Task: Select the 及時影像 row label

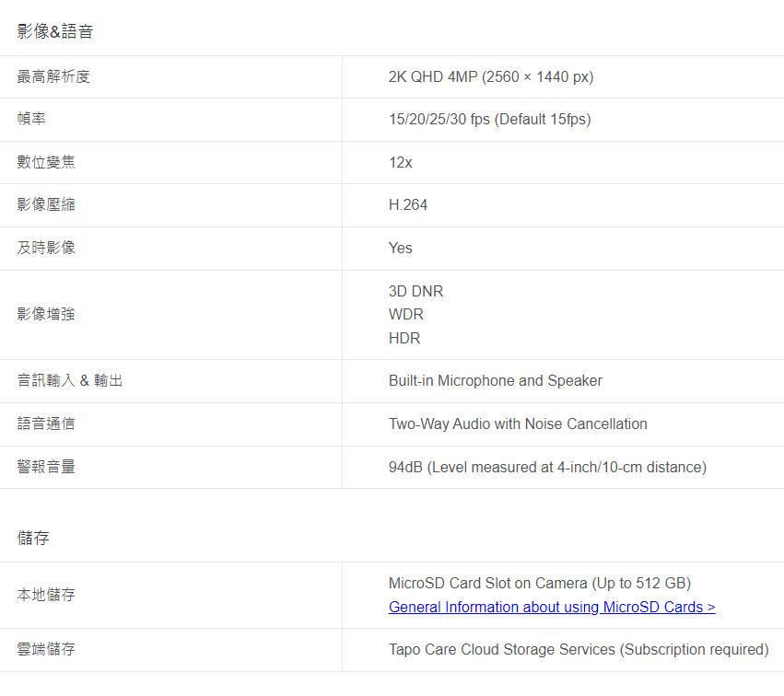Action: coord(46,248)
